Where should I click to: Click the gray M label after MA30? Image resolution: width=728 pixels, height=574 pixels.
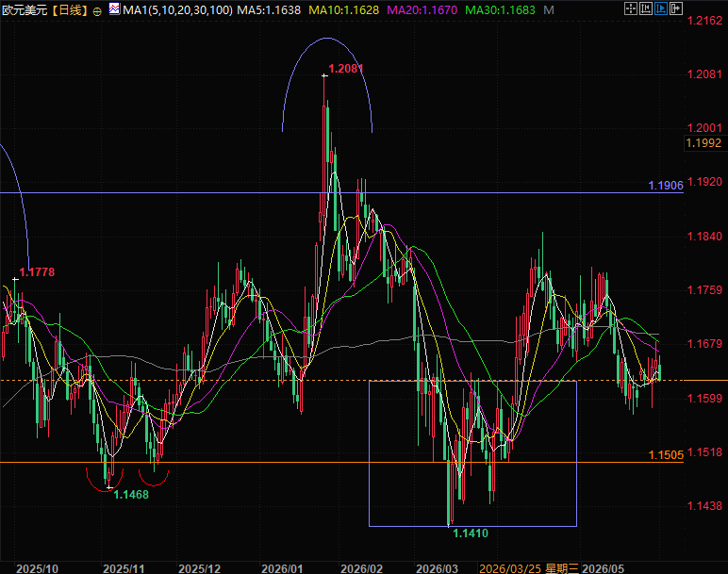coord(549,10)
